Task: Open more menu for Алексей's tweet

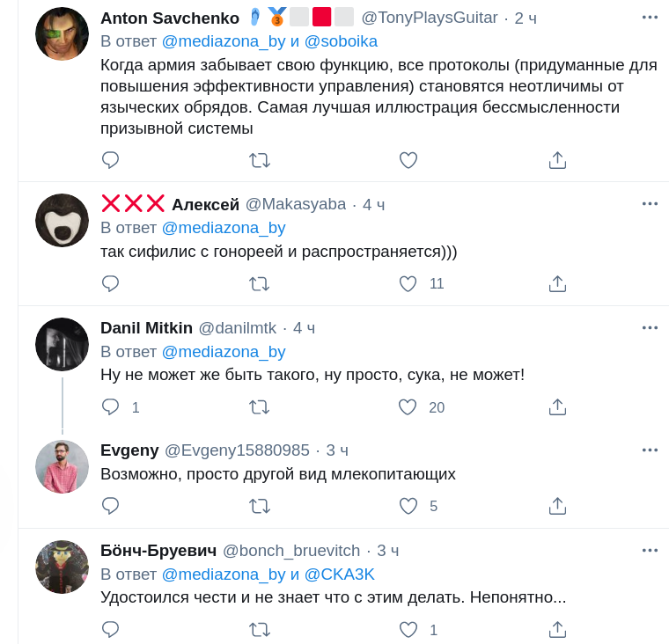Action: point(650,203)
